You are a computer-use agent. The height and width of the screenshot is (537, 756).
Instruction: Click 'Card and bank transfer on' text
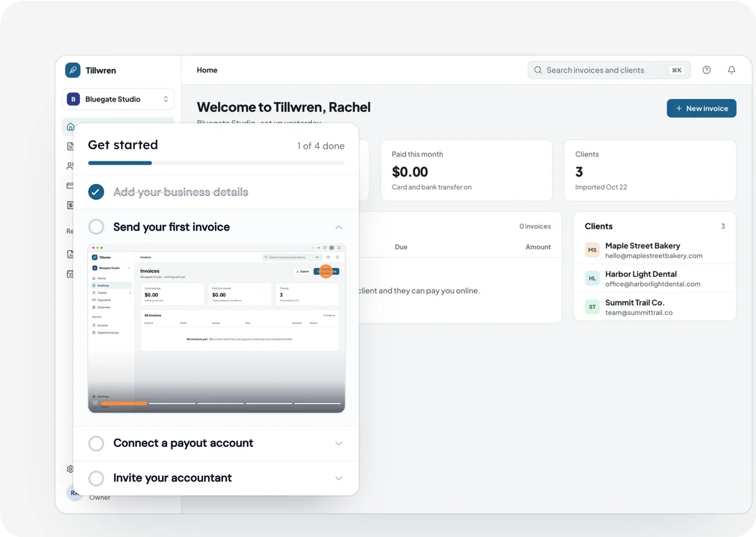pyautogui.click(x=432, y=187)
